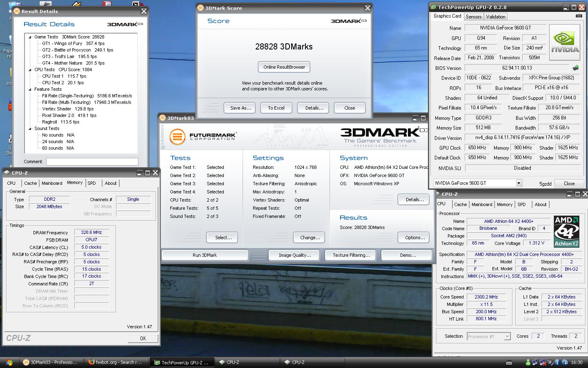Click the taskbar clock showing 16:30
The height and width of the screenshot is (368, 588).
[577, 362]
